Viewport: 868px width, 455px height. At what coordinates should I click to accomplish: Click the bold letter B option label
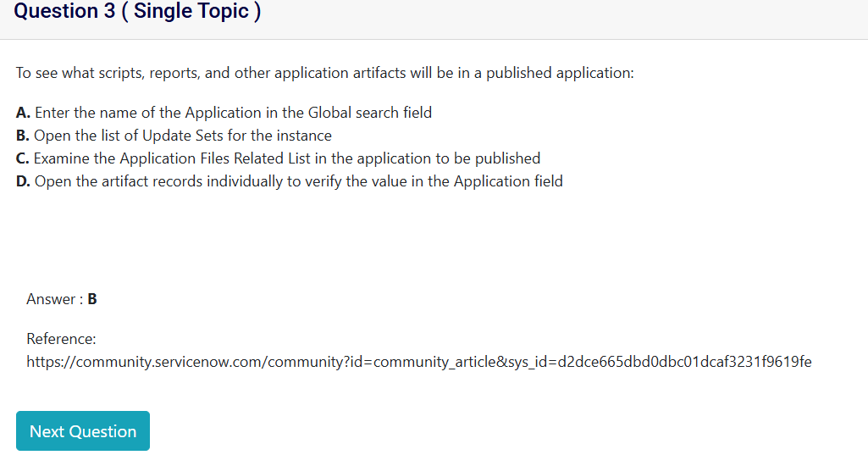click(x=23, y=136)
